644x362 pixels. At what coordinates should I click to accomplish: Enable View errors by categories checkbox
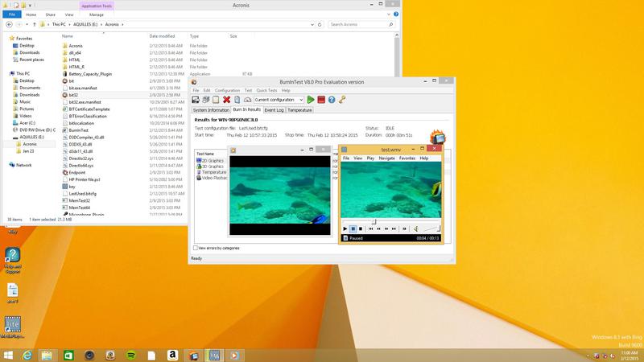tap(196, 248)
